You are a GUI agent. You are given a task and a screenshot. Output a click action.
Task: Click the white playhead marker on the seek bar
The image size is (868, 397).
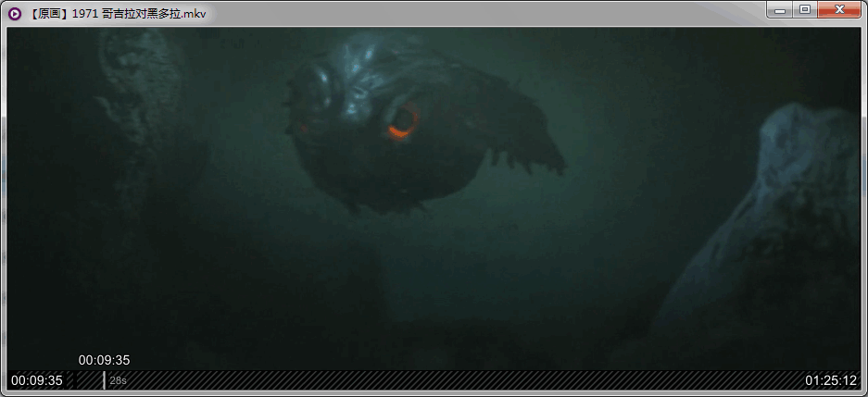pos(104,380)
